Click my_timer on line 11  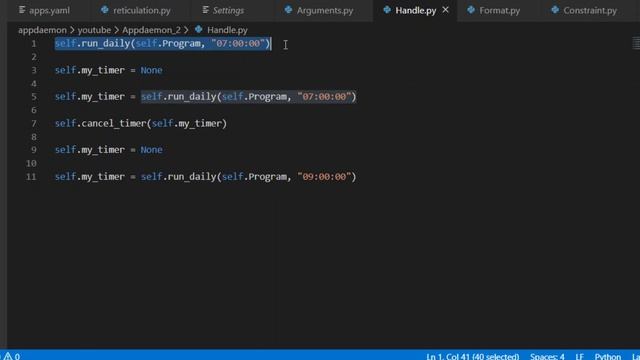103,177
